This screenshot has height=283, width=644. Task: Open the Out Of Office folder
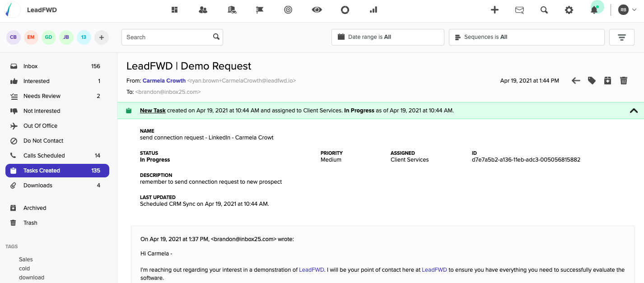pos(57,126)
